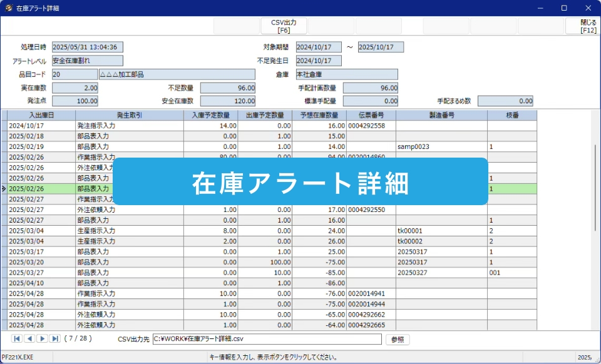Click the CSV出力先 file path field

(x=266, y=340)
